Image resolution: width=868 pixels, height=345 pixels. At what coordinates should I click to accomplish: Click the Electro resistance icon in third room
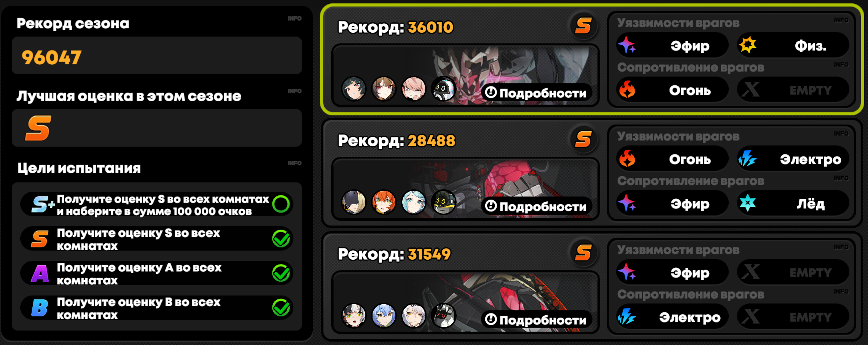click(627, 316)
